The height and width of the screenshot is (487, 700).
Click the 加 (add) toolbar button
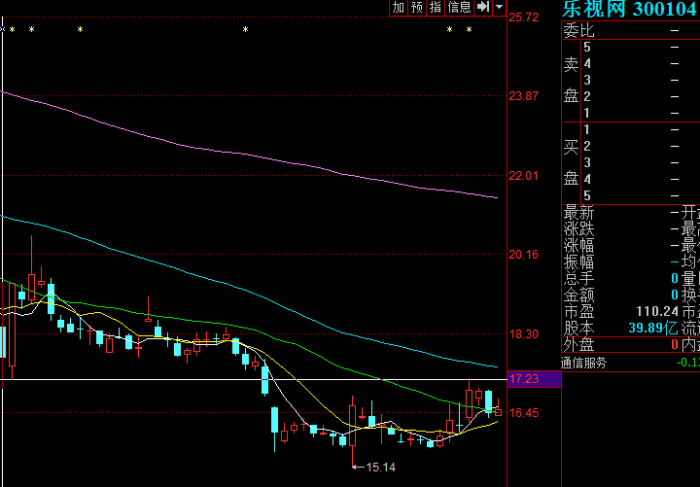tap(398, 7)
